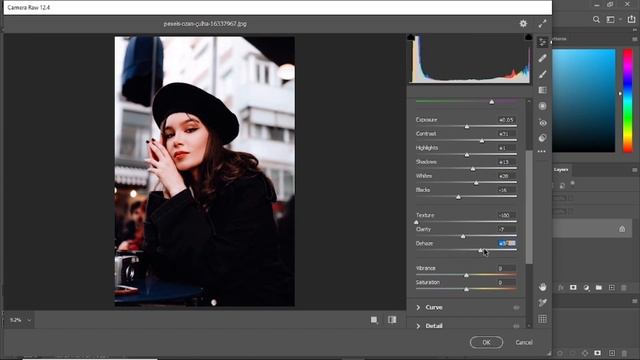Select the Color Sampler eyedropper tool
Image resolution: width=640 pixels, height=360 pixels.
[542, 302]
